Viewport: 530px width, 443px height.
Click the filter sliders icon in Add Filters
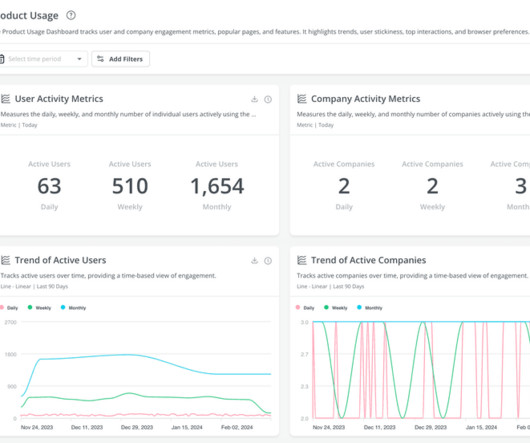pyautogui.click(x=100, y=59)
